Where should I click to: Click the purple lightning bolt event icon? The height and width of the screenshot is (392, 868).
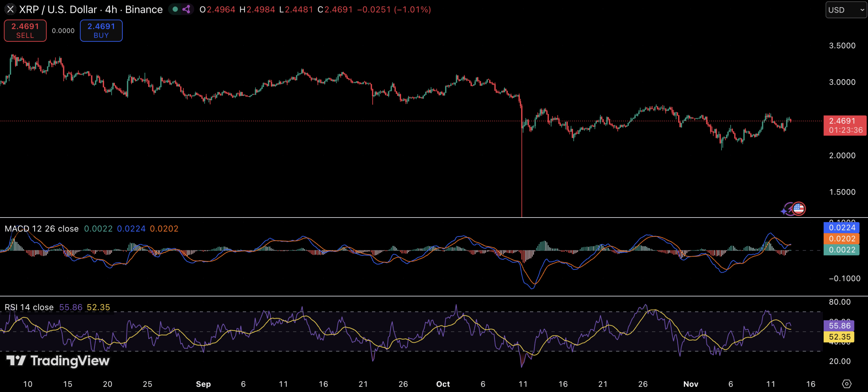click(x=791, y=209)
